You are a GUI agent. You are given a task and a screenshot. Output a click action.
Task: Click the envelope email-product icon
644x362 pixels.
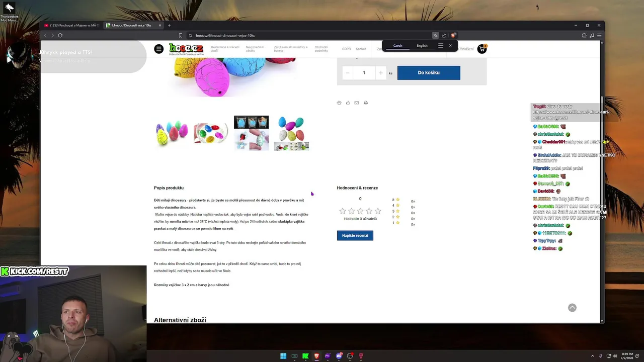357,103
